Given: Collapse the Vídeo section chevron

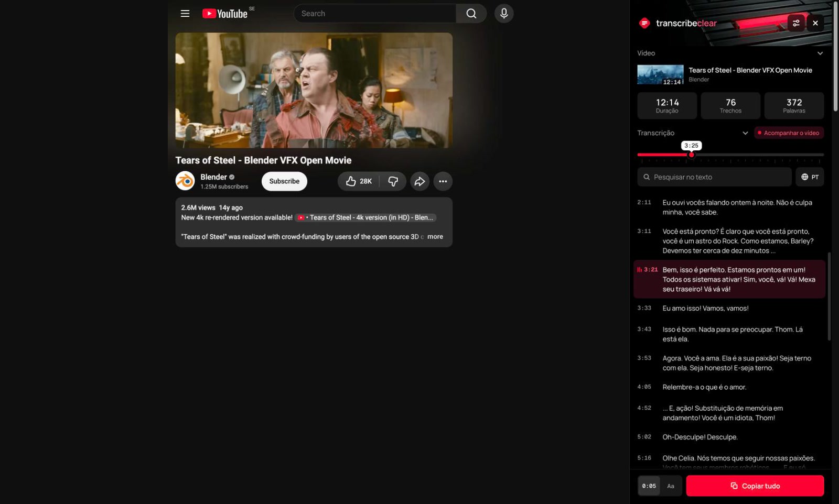Looking at the screenshot, I should [820, 53].
